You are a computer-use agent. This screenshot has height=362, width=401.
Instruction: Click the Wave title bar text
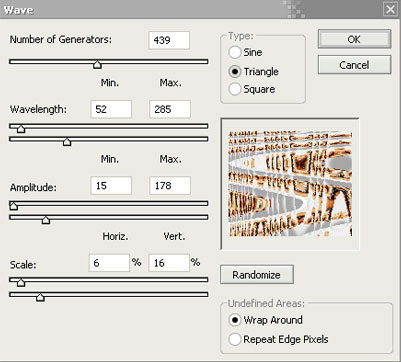(18, 10)
